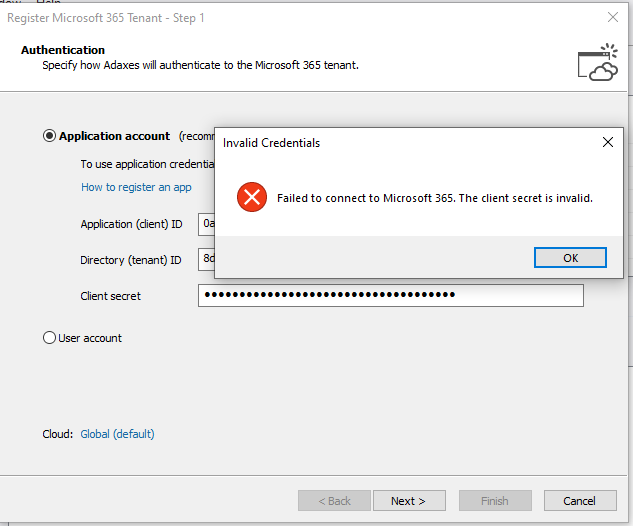Click the Authentication heading
This screenshot has width=633, height=526.
point(63,50)
